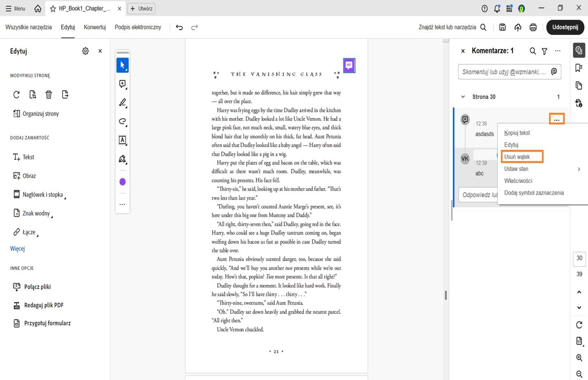Open the apps grid icon
Viewport: 588px width, 380px height.
pyautogui.click(x=509, y=9)
